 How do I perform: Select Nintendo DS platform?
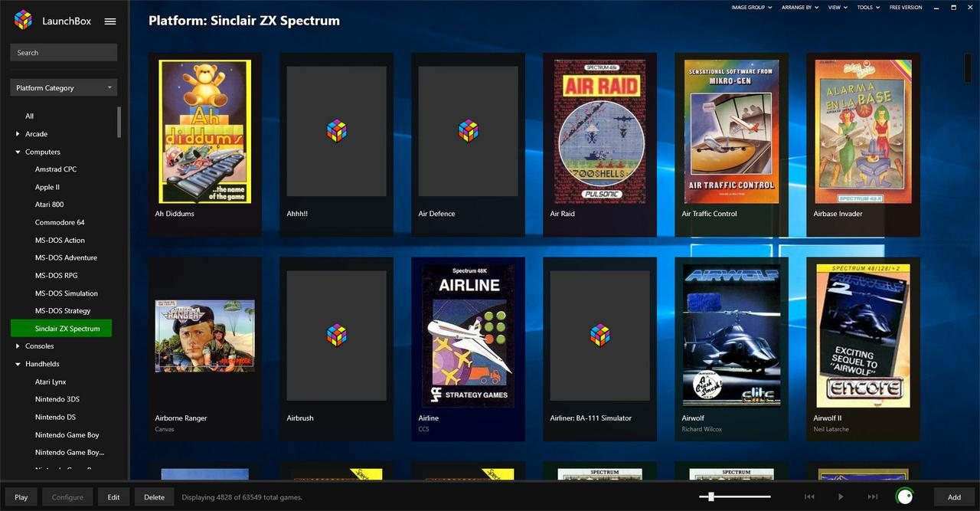pos(55,417)
